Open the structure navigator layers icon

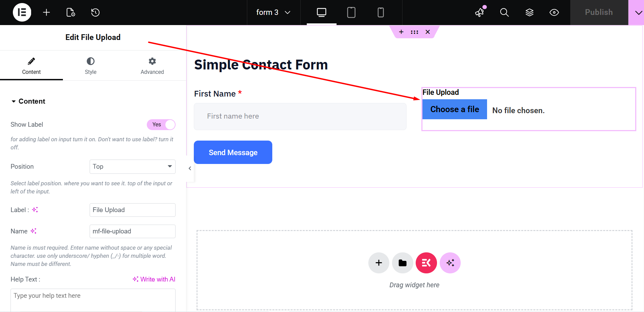pos(529,12)
